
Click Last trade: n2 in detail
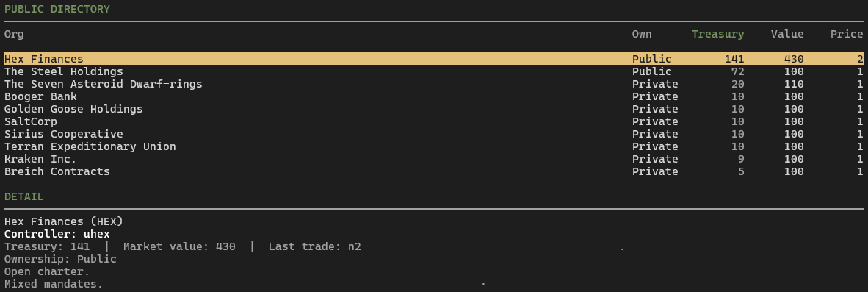pyautogui.click(x=314, y=246)
